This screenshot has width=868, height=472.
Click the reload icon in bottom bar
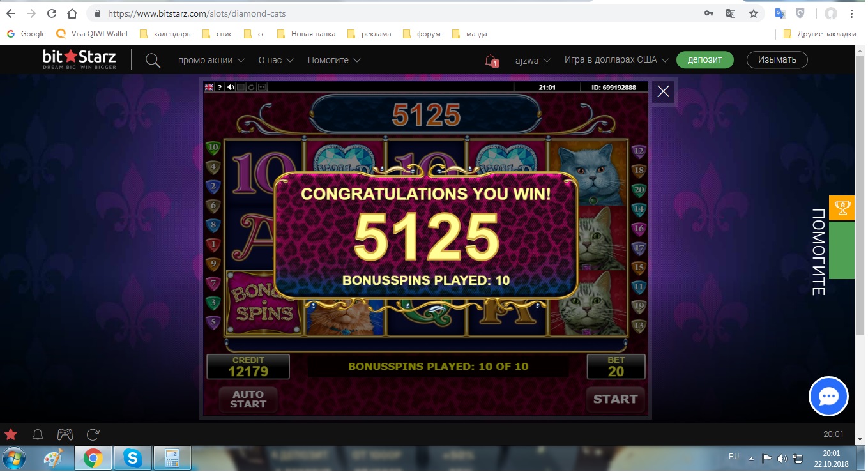pyautogui.click(x=93, y=434)
